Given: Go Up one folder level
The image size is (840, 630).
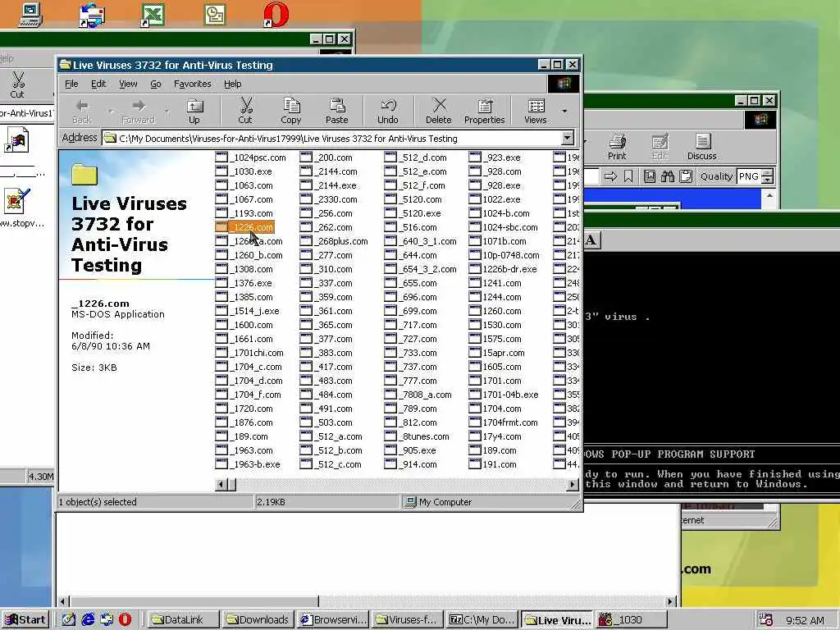Looking at the screenshot, I should coord(194,111).
